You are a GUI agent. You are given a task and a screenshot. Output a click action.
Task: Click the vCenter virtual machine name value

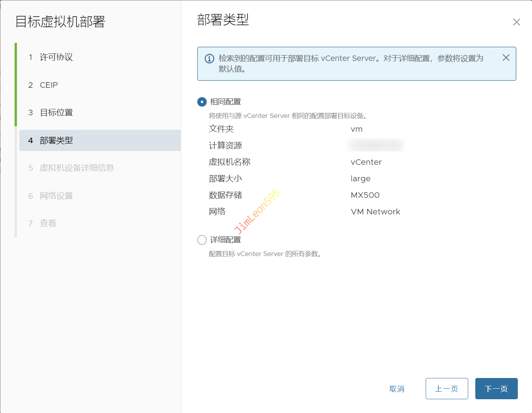[x=366, y=162]
